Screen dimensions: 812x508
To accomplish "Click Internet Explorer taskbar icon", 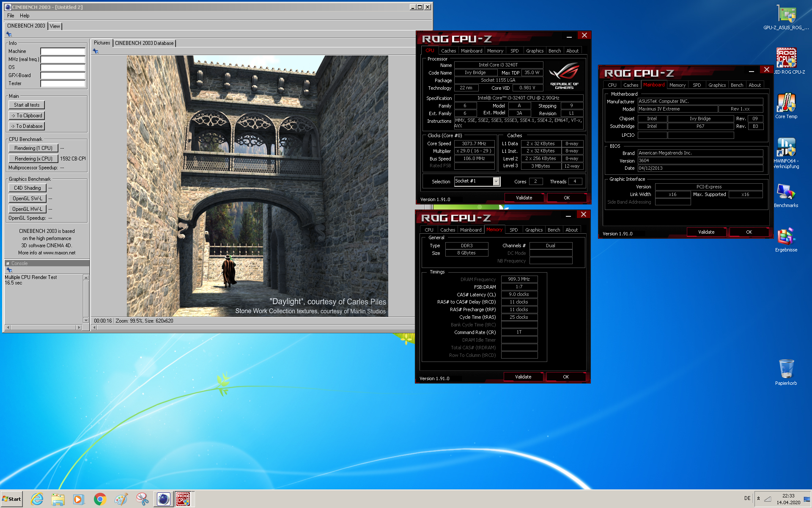I will click(37, 500).
